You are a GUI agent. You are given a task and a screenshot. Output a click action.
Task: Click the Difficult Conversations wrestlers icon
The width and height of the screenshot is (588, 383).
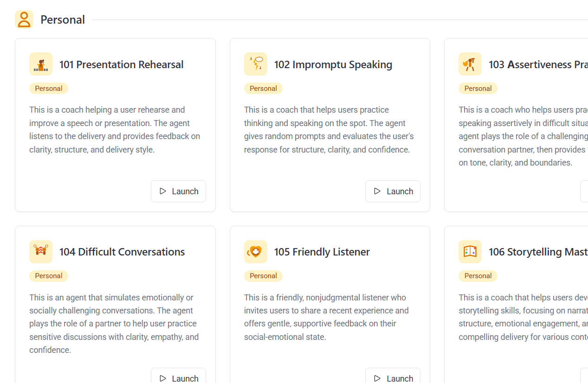pyautogui.click(x=40, y=252)
